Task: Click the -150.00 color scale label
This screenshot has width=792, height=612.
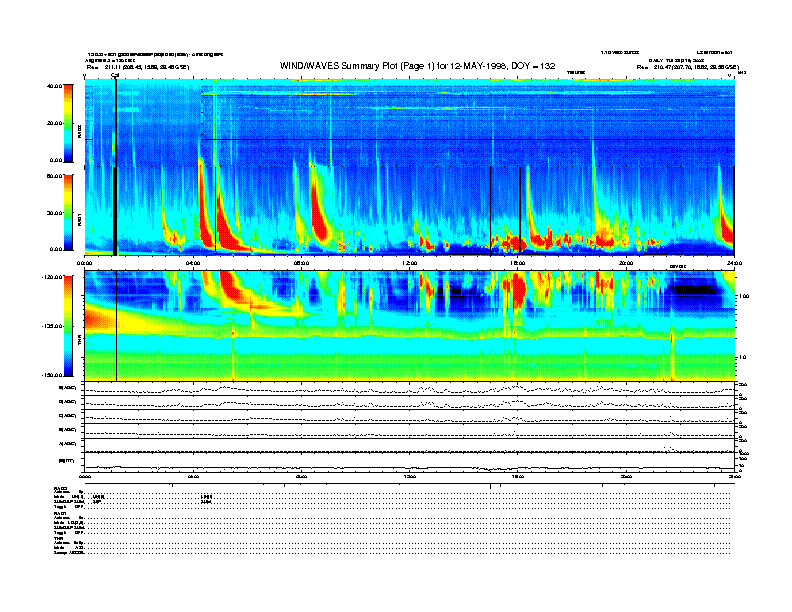Action: [x=52, y=375]
